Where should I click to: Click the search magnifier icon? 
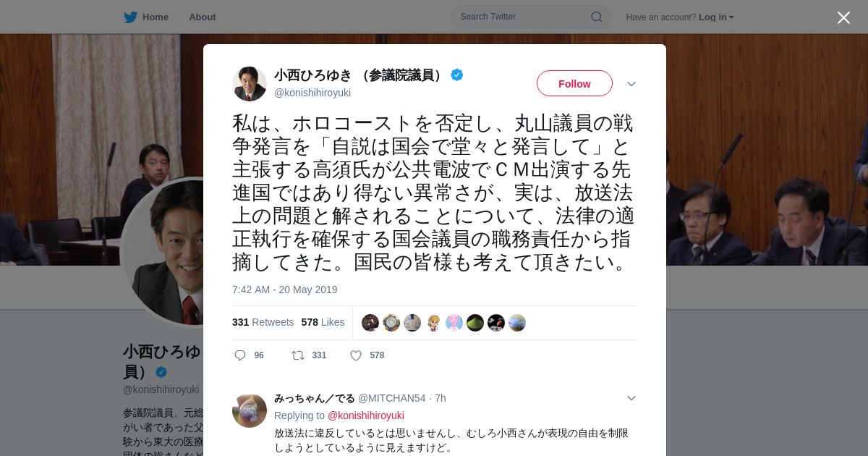coord(597,17)
